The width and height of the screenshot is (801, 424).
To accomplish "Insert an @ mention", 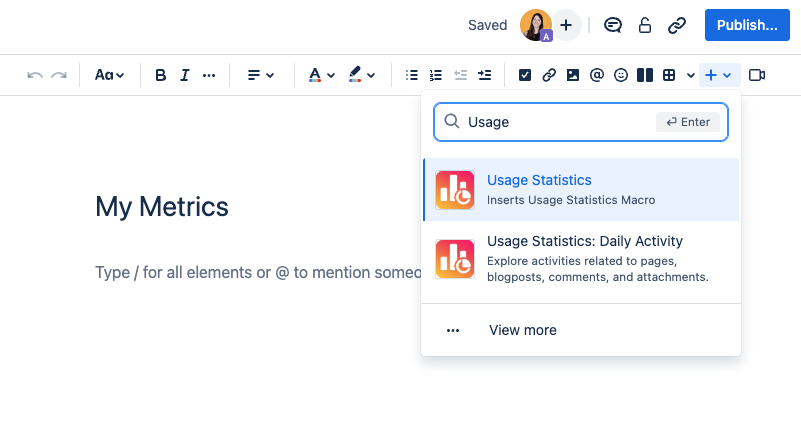I will [x=597, y=75].
